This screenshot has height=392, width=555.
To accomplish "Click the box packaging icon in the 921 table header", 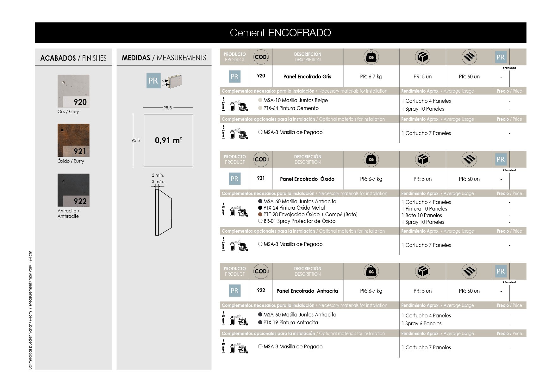I will point(422,160).
